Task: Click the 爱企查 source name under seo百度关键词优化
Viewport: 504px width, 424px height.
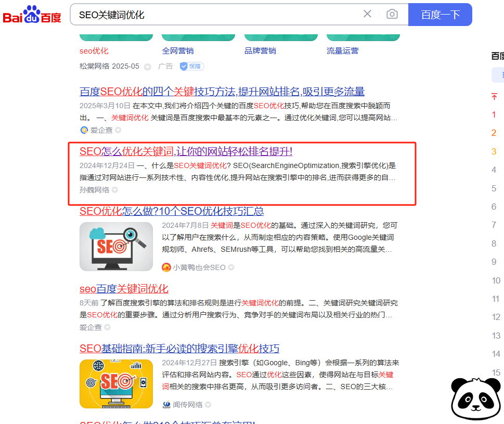Action: [91, 327]
